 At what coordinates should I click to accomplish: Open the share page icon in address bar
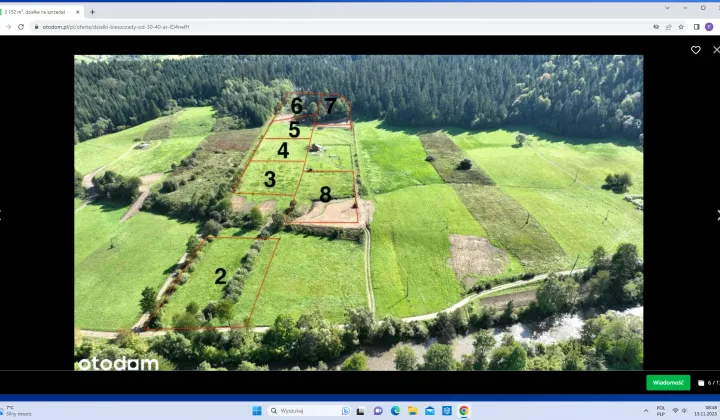[669, 27]
